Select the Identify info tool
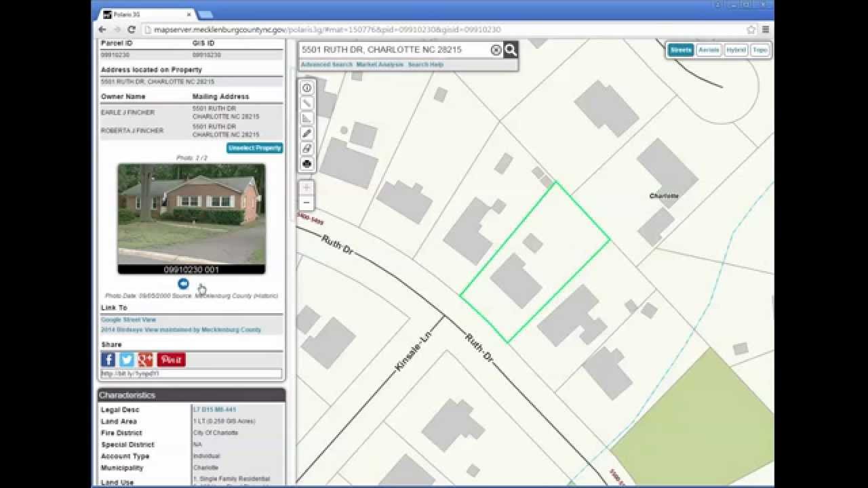Viewport: 868px width, 488px height. 307,88
